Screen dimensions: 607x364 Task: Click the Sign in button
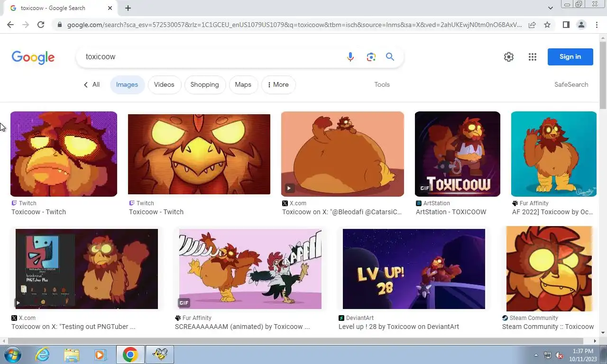[570, 57]
